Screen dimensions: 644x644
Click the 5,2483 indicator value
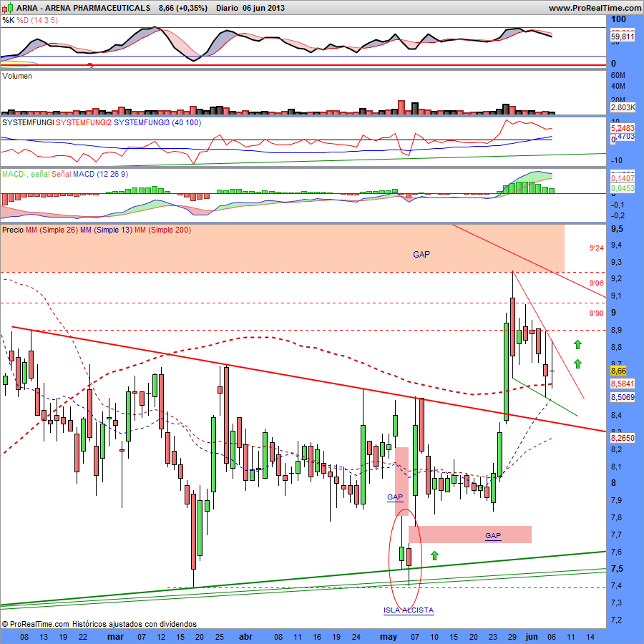[623, 128]
